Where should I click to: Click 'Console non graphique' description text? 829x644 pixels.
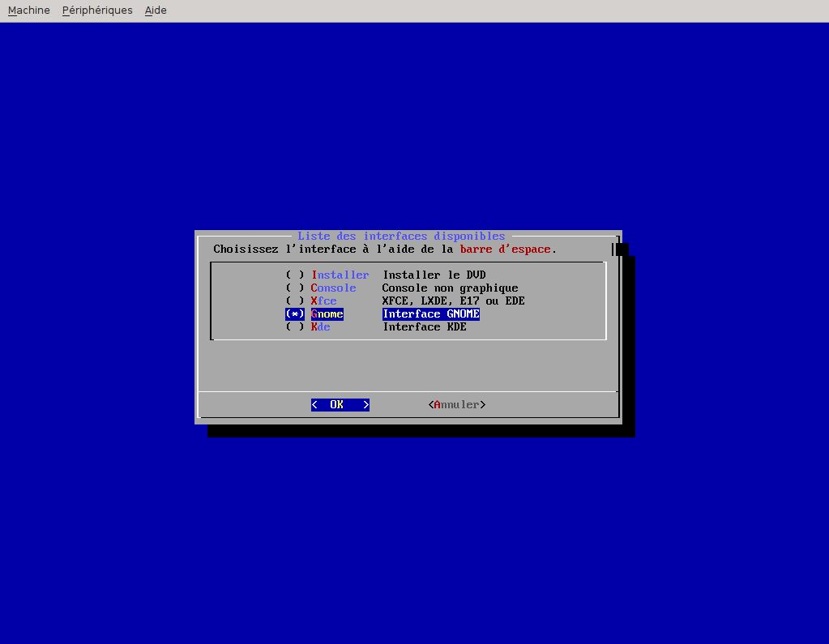450,288
